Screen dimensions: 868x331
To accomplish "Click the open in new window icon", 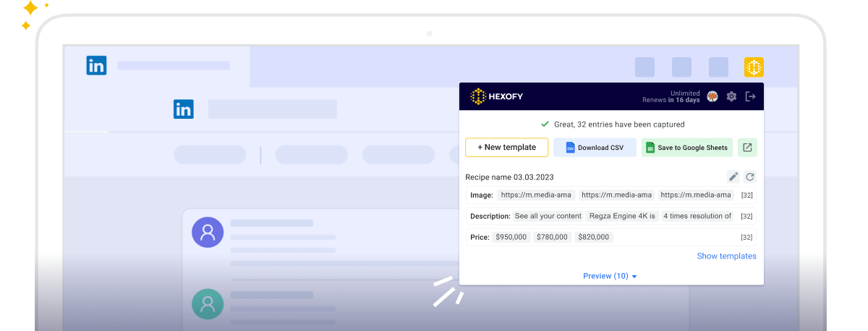I will [x=748, y=148].
